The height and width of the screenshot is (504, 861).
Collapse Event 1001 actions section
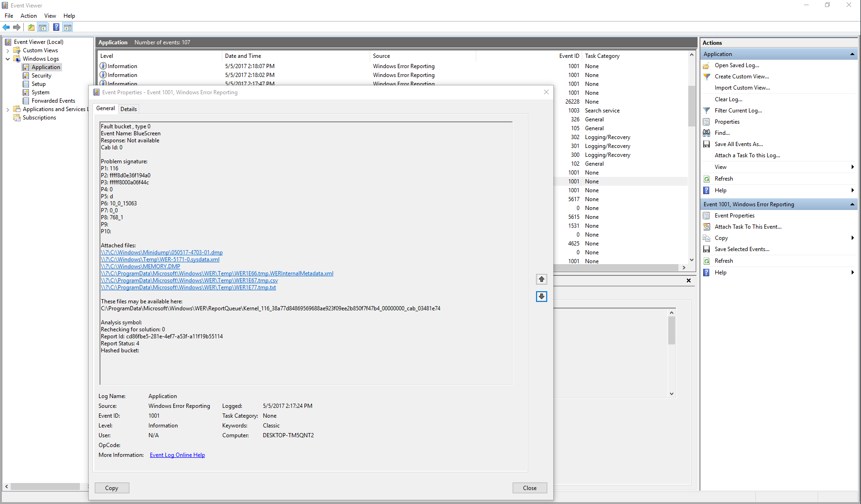852,204
